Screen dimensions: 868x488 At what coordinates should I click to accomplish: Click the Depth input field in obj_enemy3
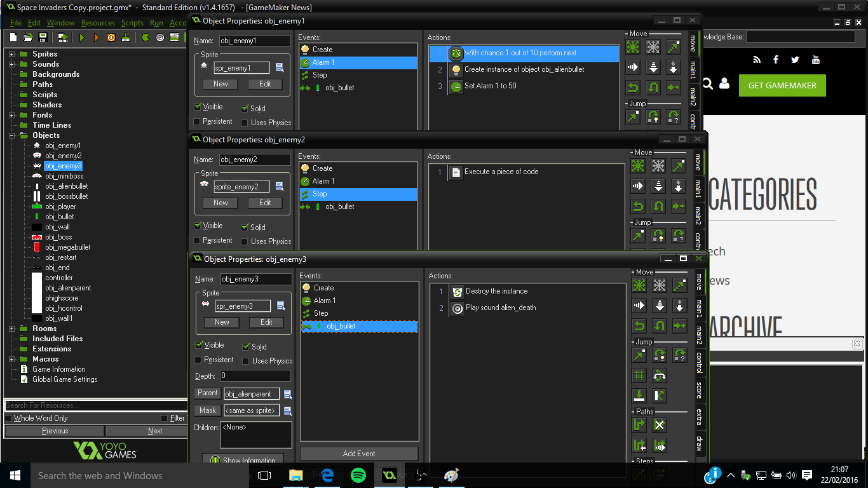(x=255, y=376)
